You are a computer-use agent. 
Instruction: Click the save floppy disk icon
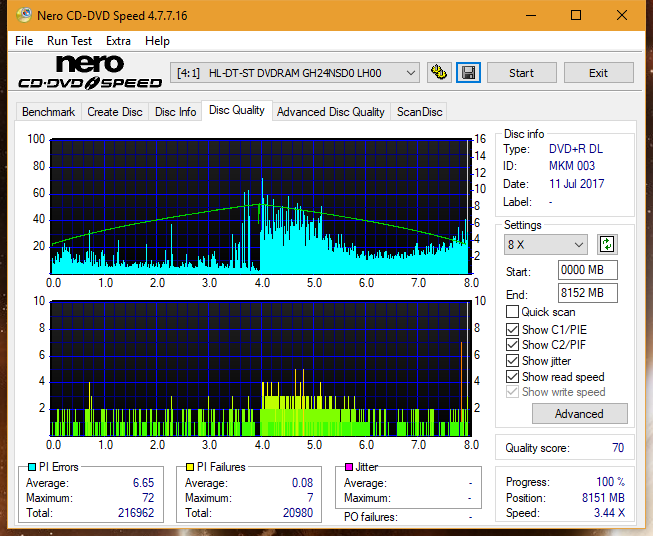point(469,73)
